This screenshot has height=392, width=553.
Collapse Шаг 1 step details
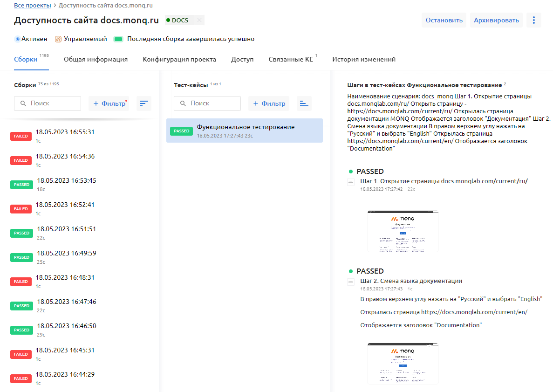351,182
